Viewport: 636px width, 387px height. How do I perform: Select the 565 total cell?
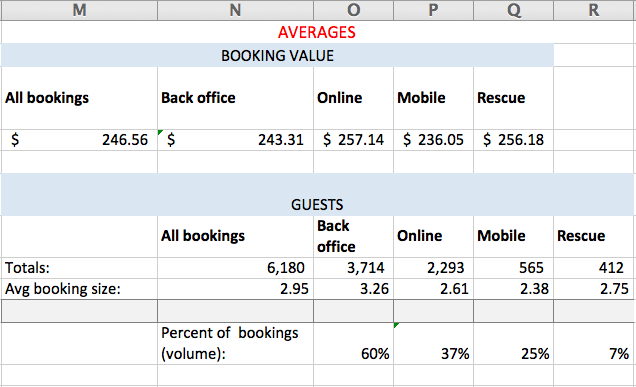[513, 268]
